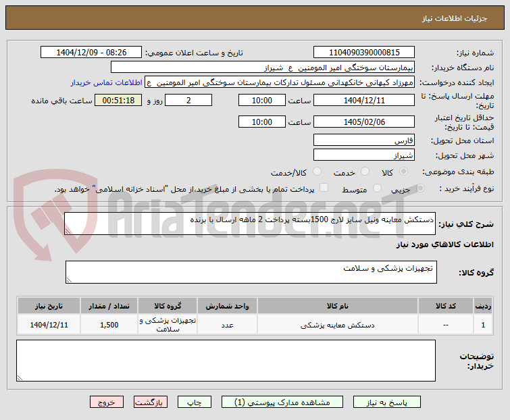510x420 pixels.
Task: Click the جزئیات اطلاعات نیاز header title
Action: 455,18
